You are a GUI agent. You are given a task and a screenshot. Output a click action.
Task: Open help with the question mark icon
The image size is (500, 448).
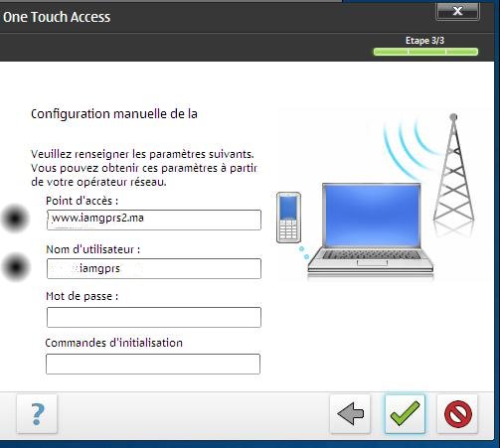point(37,413)
